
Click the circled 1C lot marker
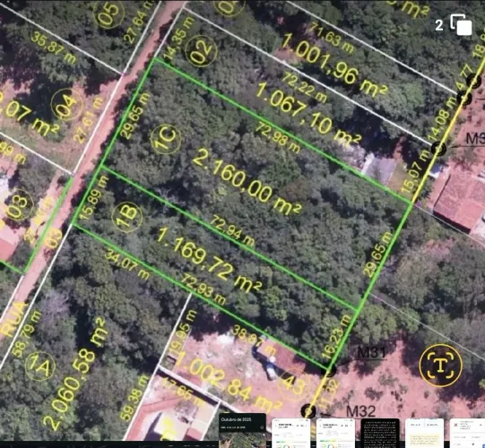(166, 139)
